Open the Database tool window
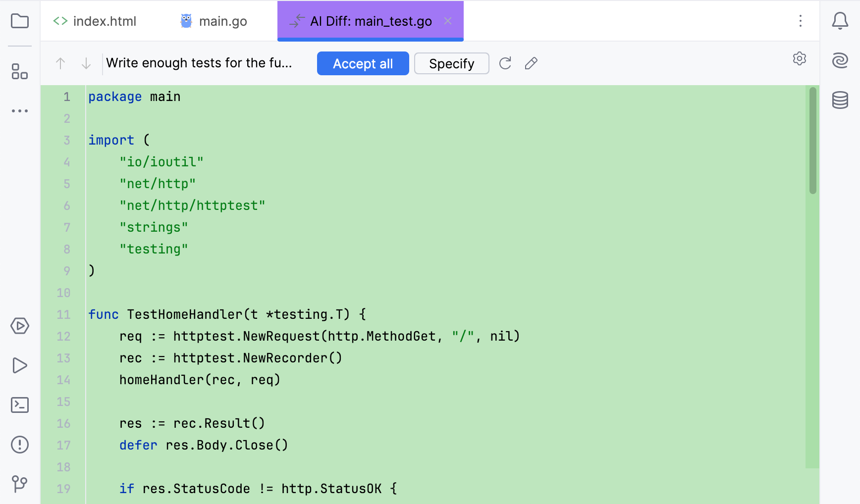 click(x=841, y=101)
